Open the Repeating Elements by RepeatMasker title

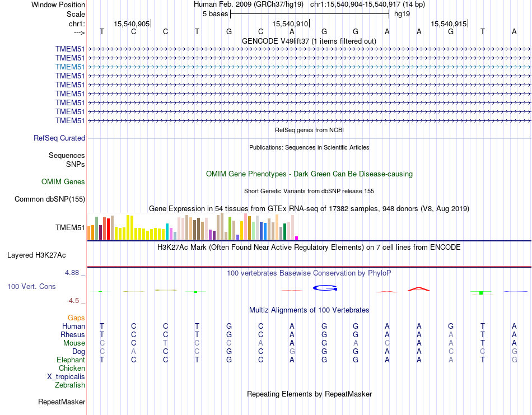point(309,394)
